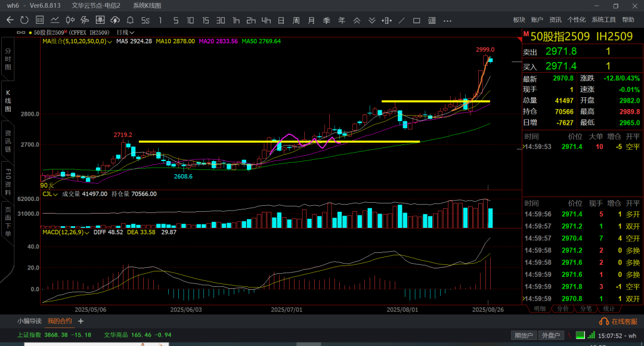Click the 上证指数 3868.38 status entry
Viewport: 644px width, 346px height.
click(54, 335)
